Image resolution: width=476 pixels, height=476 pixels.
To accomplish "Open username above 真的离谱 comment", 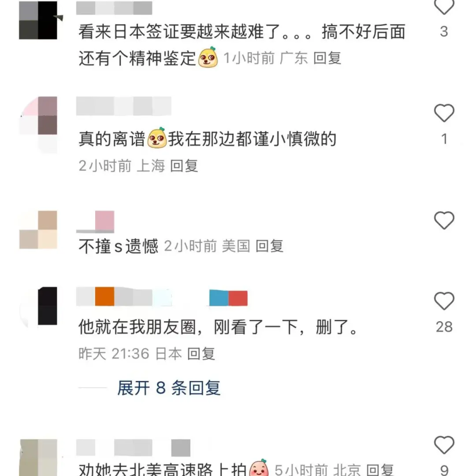I will 123,106.
